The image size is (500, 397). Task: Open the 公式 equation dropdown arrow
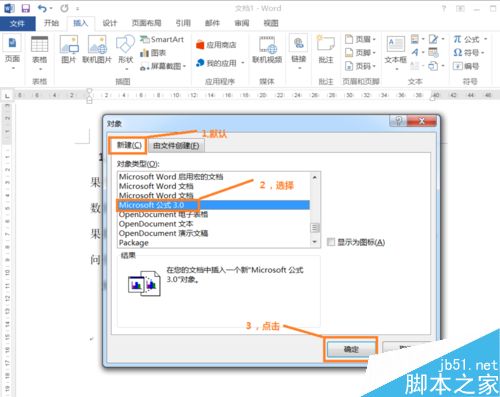click(x=485, y=39)
